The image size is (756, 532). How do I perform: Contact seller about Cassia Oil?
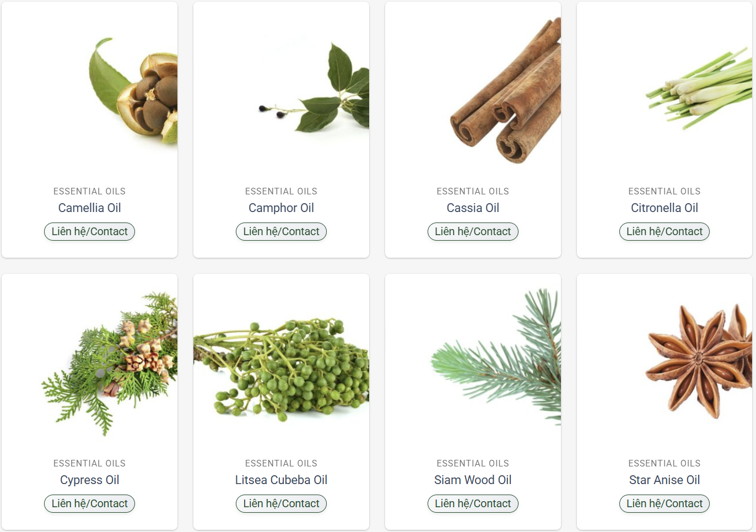(x=473, y=232)
